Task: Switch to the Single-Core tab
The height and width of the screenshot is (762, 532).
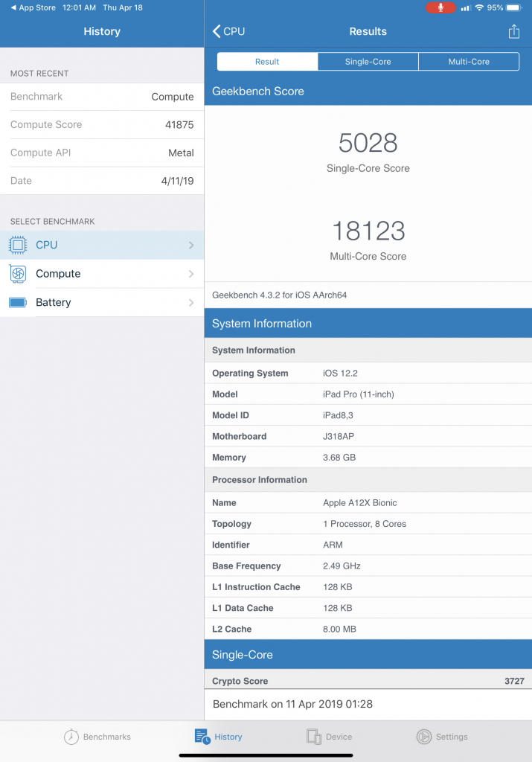Action: pyautogui.click(x=368, y=62)
